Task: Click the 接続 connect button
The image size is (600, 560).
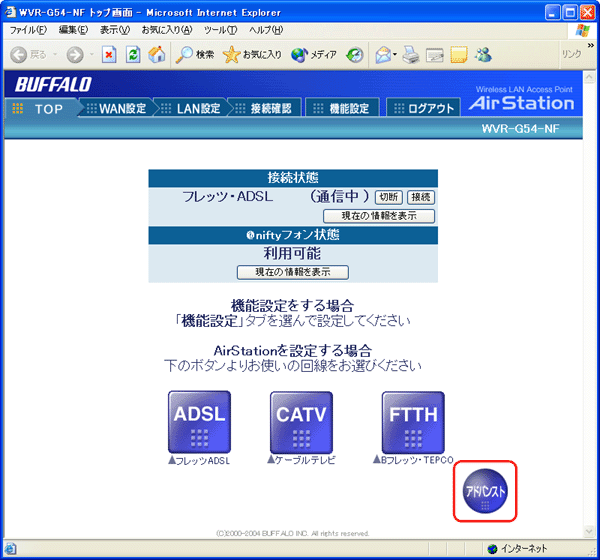Action: 421,197
